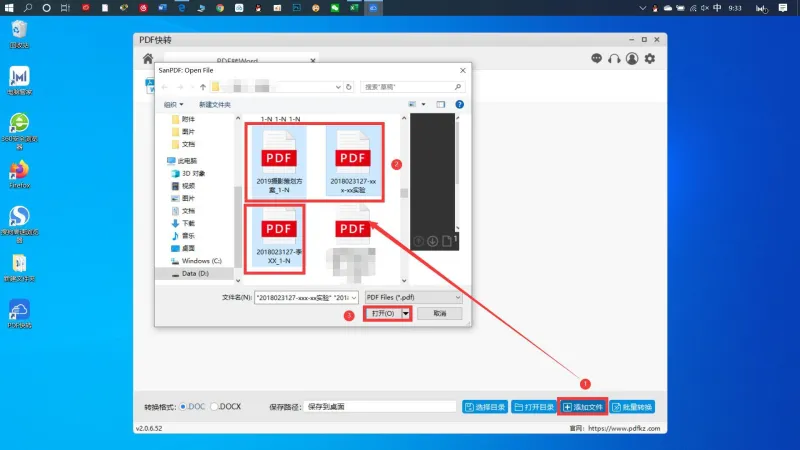Click the 批量转换 button
The width and height of the screenshot is (800, 450).
pyautogui.click(x=633, y=407)
